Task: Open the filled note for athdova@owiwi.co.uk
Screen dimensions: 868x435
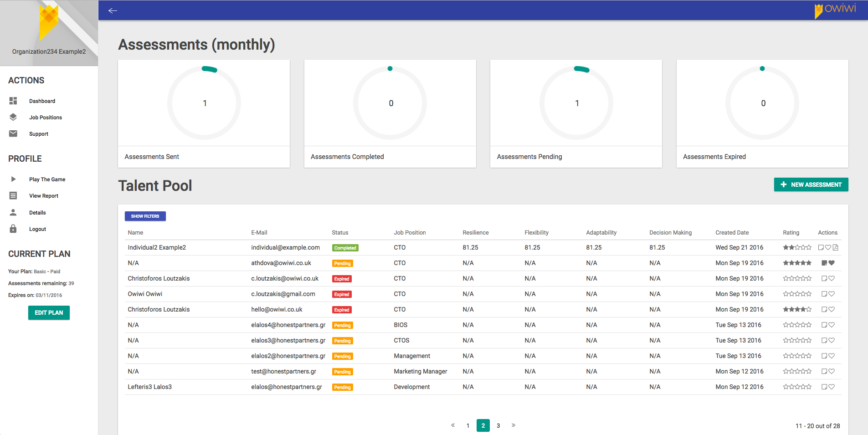Action: 824,263
